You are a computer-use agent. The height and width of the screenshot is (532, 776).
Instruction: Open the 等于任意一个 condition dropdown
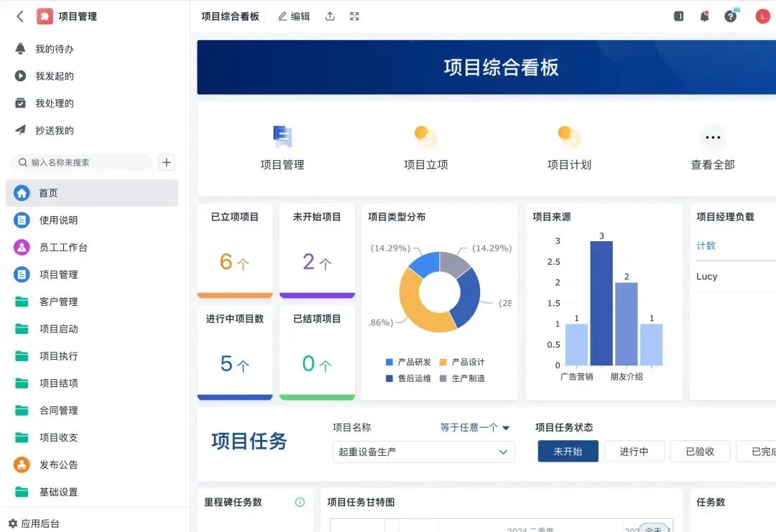(475, 427)
